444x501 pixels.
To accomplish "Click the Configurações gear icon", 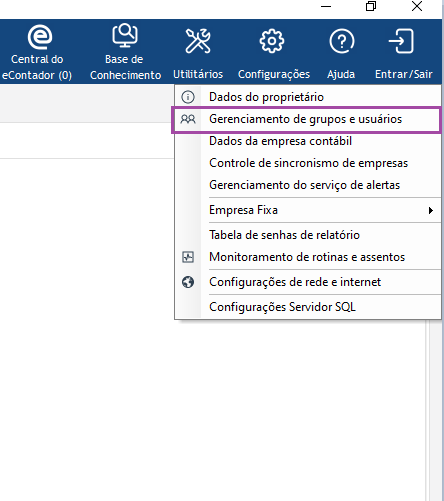I will (x=272, y=41).
